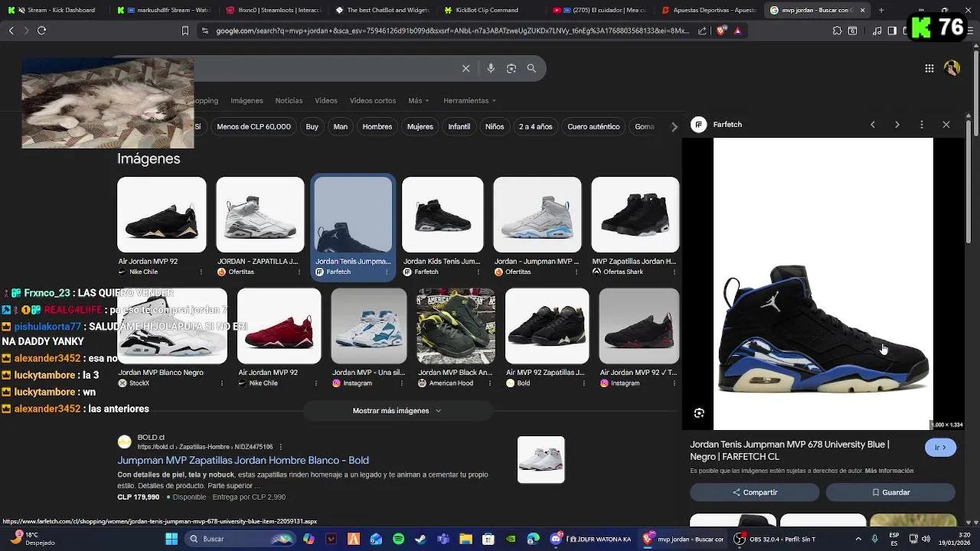Open OBS 32.0.4 taskbar window
980x551 pixels.
(x=775, y=539)
